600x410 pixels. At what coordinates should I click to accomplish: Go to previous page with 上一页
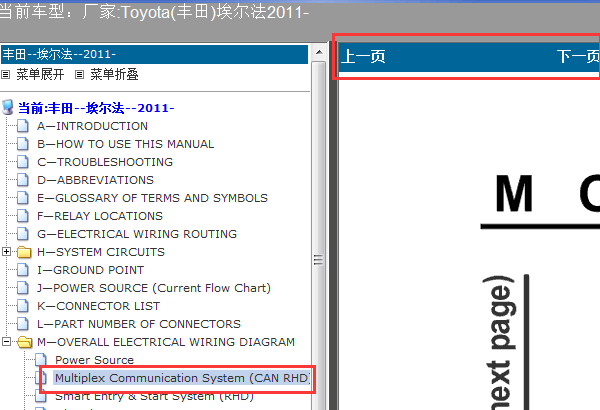pyautogui.click(x=363, y=56)
